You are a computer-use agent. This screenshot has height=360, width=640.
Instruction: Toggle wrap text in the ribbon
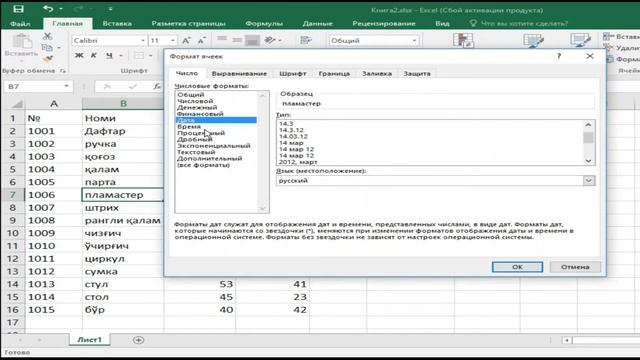coord(306,40)
